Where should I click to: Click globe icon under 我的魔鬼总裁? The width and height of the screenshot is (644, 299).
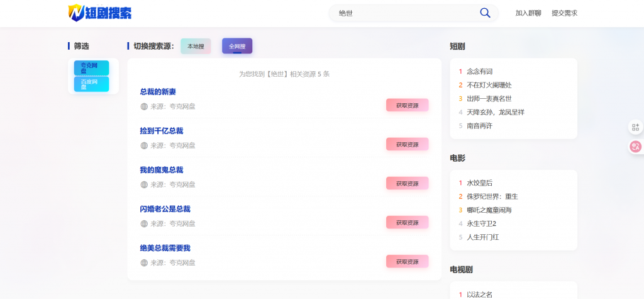click(x=144, y=184)
